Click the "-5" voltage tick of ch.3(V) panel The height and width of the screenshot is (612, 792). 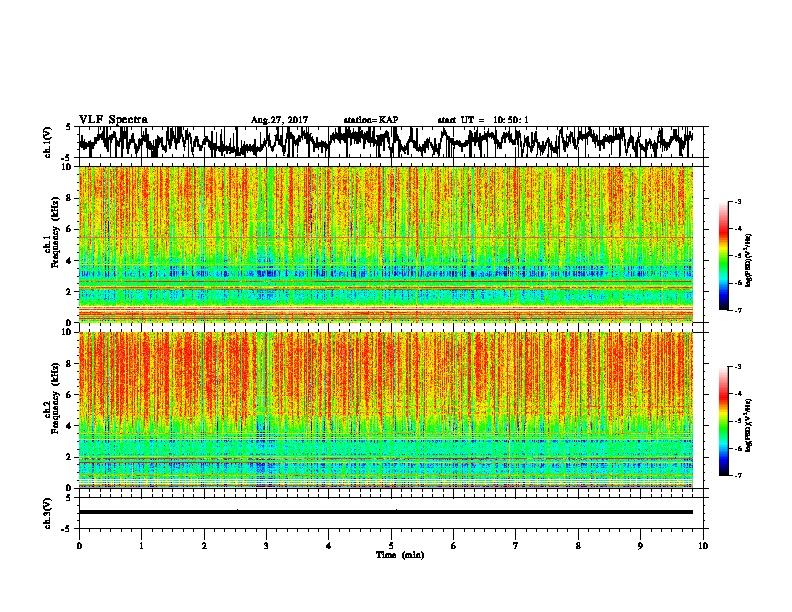(x=66, y=529)
